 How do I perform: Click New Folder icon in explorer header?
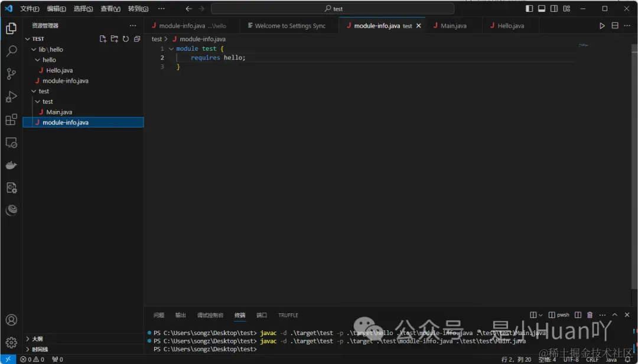(115, 38)
